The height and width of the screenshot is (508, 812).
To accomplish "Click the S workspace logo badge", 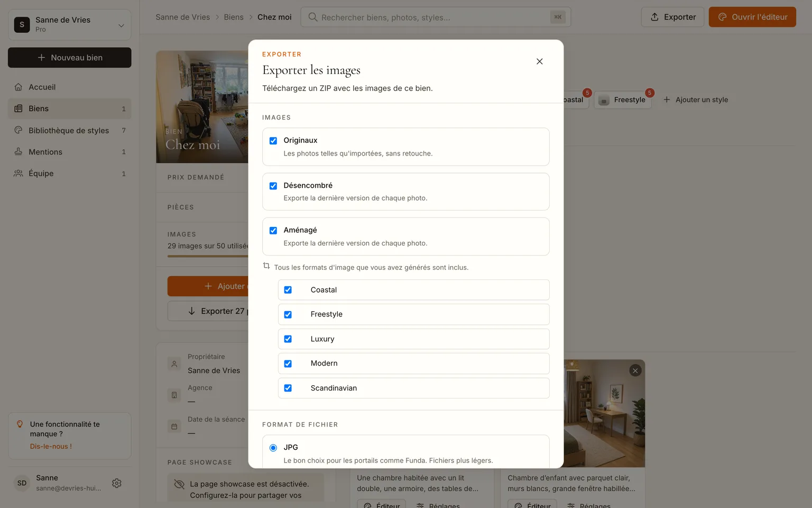I will [22, 24].
